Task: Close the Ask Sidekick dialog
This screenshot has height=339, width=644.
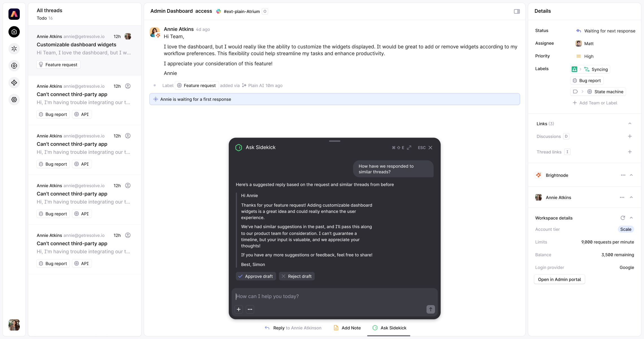Action: point(430,147)
